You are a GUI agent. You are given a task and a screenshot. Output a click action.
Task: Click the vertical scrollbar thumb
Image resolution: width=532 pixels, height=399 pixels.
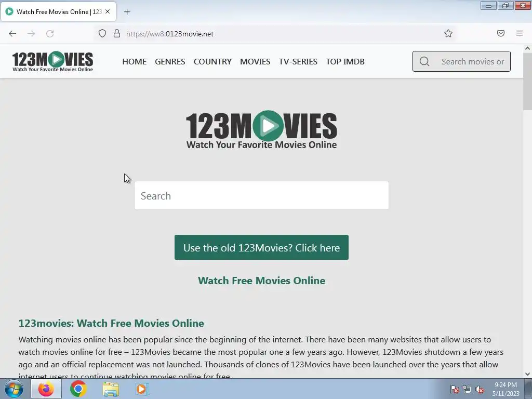528,82
